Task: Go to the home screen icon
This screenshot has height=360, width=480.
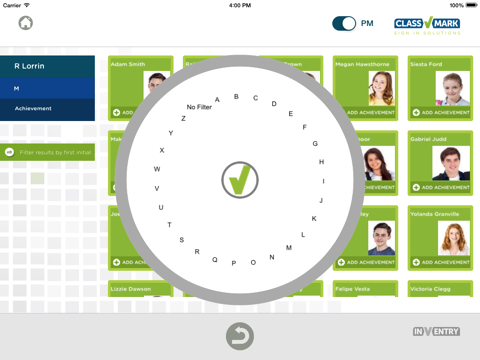Action: [26, 23]
